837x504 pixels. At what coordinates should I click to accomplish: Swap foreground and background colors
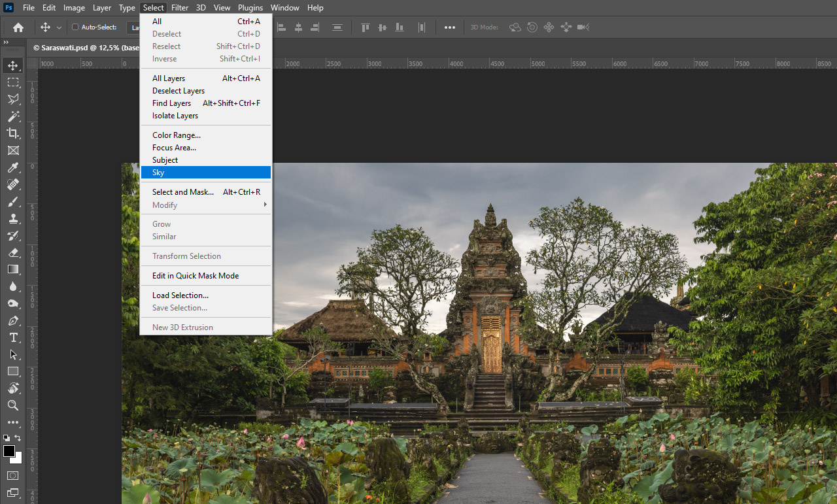18,438
